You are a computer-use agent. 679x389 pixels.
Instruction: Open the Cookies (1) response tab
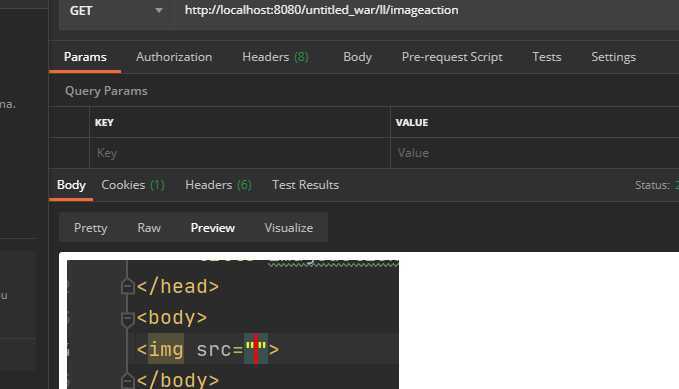coord(133,185)
